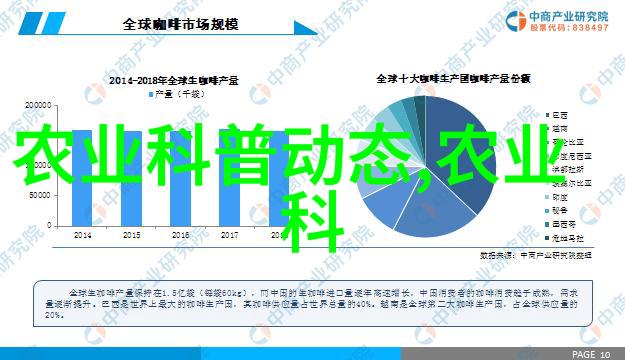Click the blue striped title decoration icon
Screen dimensions: 625x360
(42, 23)
